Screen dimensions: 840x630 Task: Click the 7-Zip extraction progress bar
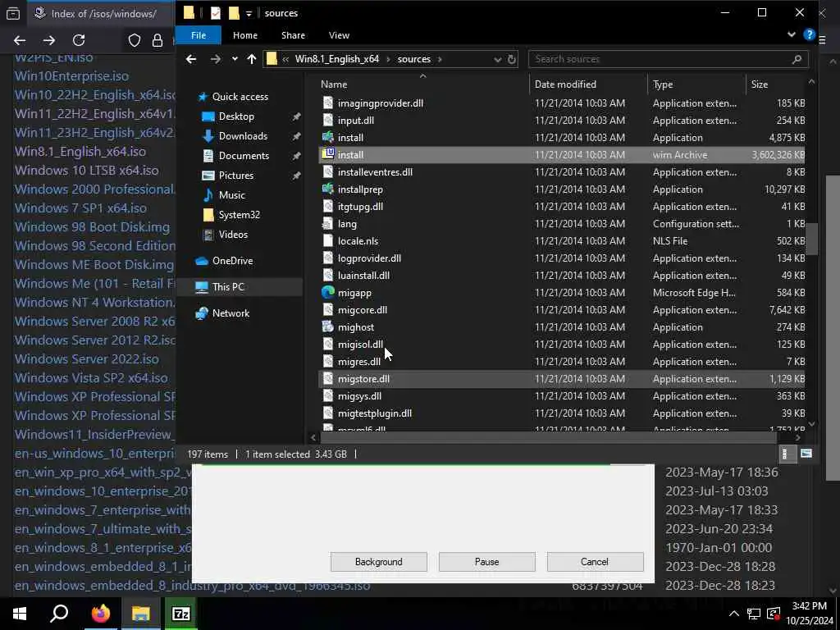(422, 465)
